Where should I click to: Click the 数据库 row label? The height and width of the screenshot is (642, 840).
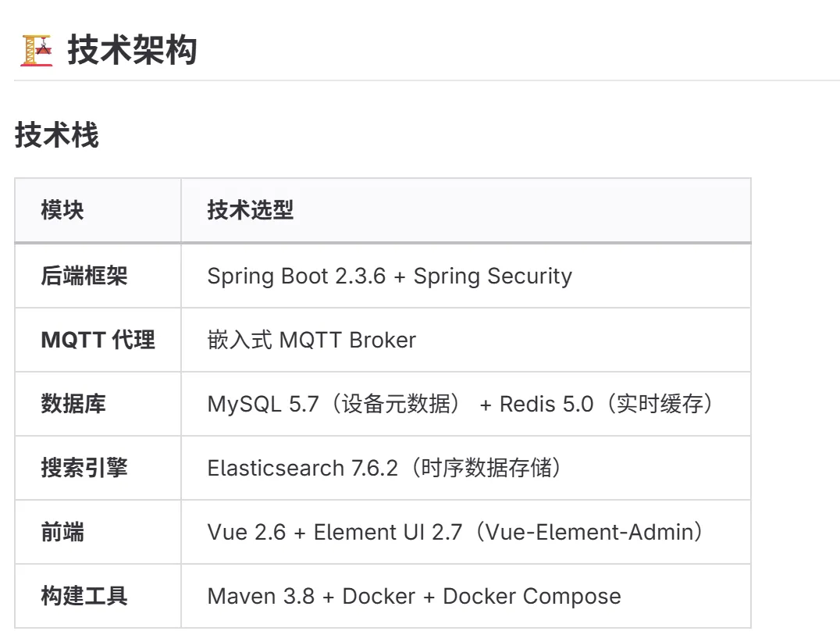click(x=73, y=404)
